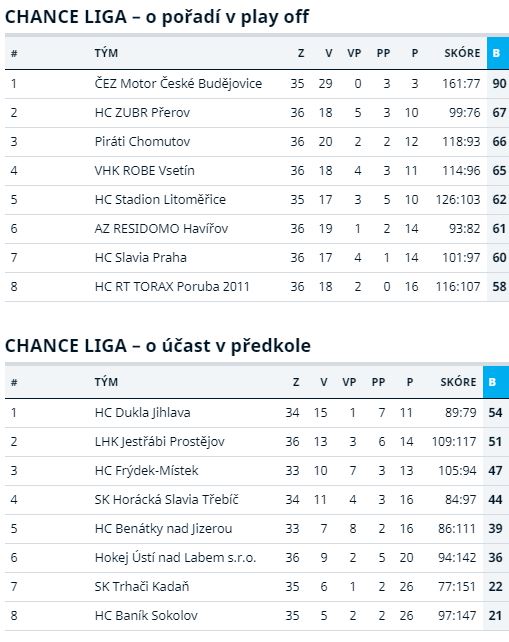509x642 pixels.
Task: Open HC Frýdek-Místek team link
Action: click(146, 471)
